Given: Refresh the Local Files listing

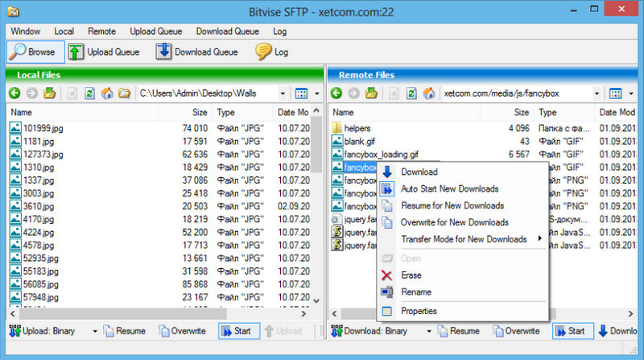Looking at the screenshot, I should tap(89, 93).
